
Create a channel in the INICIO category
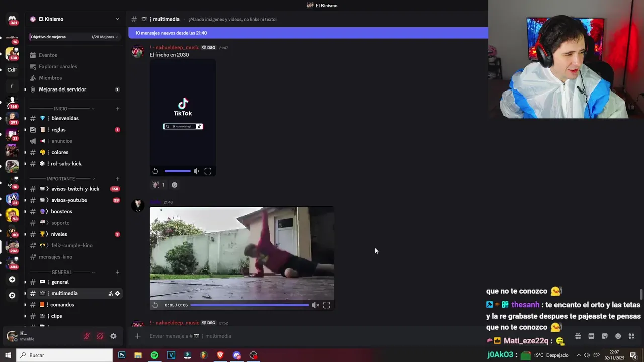tap(117, 109)
